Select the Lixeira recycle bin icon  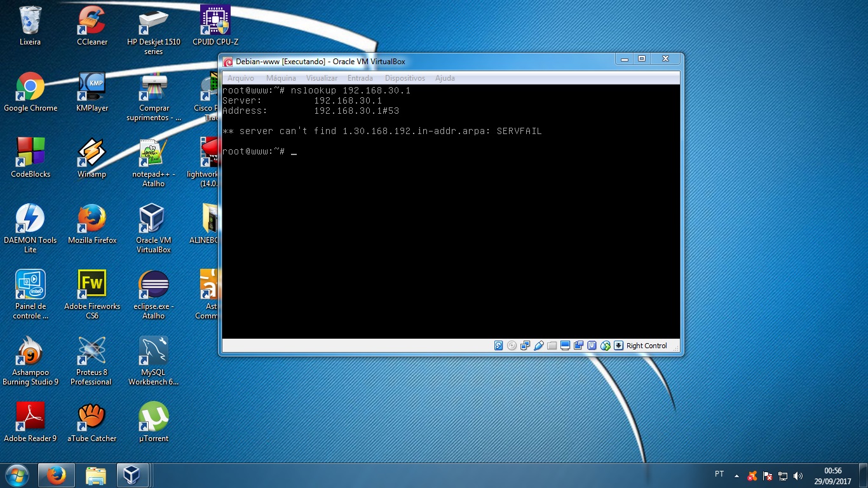[30, 26]
